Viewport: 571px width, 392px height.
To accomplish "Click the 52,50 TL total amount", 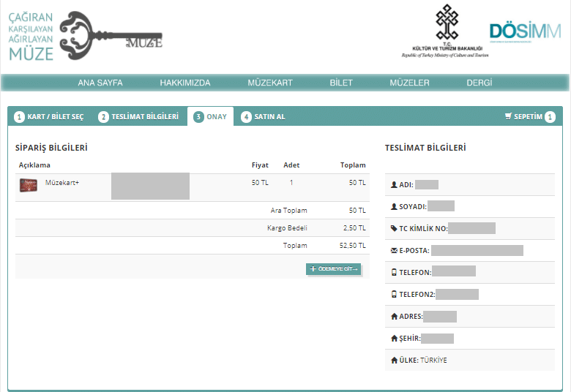I will tap(353, 245).
